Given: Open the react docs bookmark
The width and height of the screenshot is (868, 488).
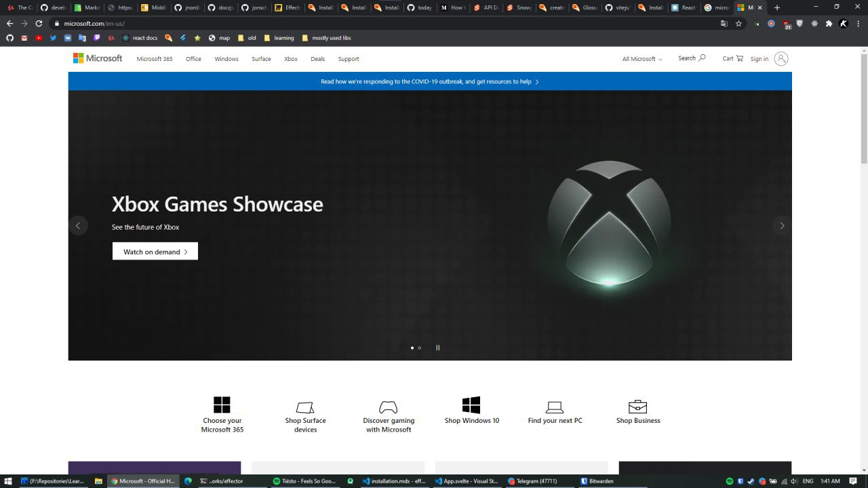Looking at the screenshot, I should (140, 38).
